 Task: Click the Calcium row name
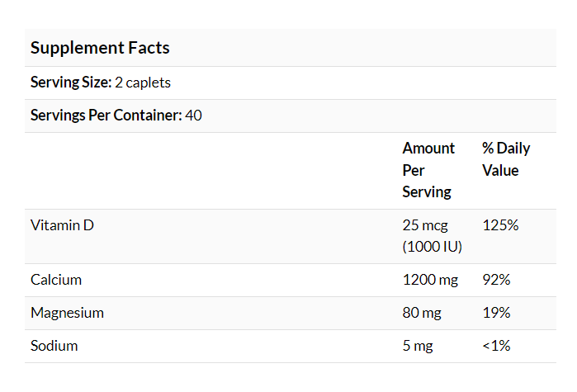tap(56, 280)
